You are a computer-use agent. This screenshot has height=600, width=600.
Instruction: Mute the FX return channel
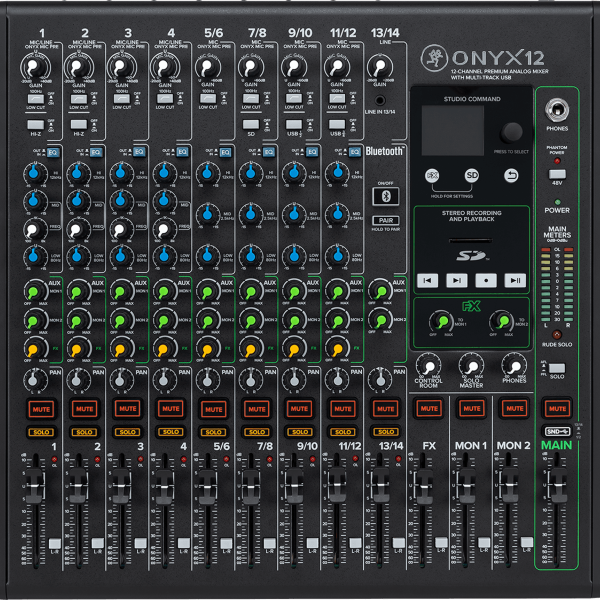[x=429, y=408]
